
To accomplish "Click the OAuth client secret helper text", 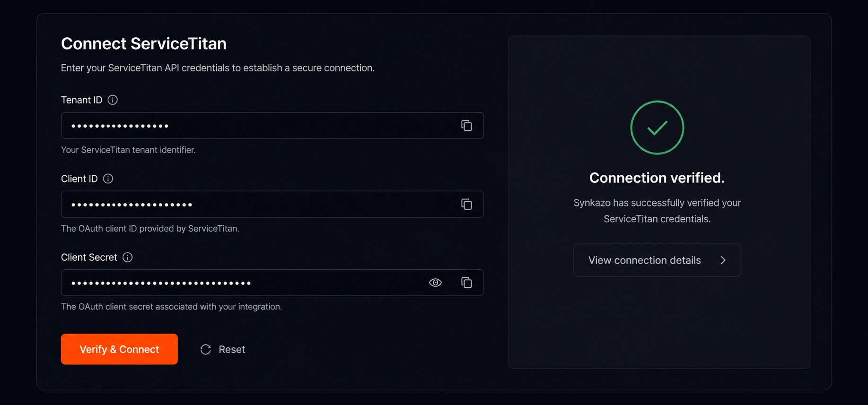I will tap(171, 307).
